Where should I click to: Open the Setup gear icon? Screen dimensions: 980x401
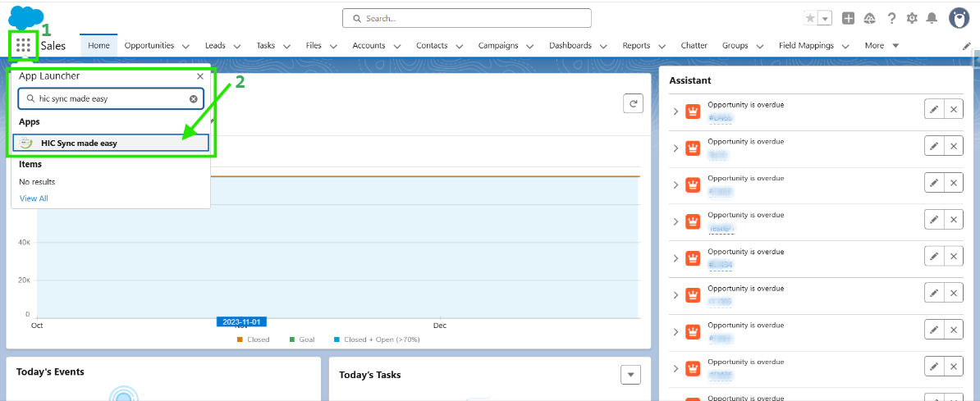click(x=912, y=18)
